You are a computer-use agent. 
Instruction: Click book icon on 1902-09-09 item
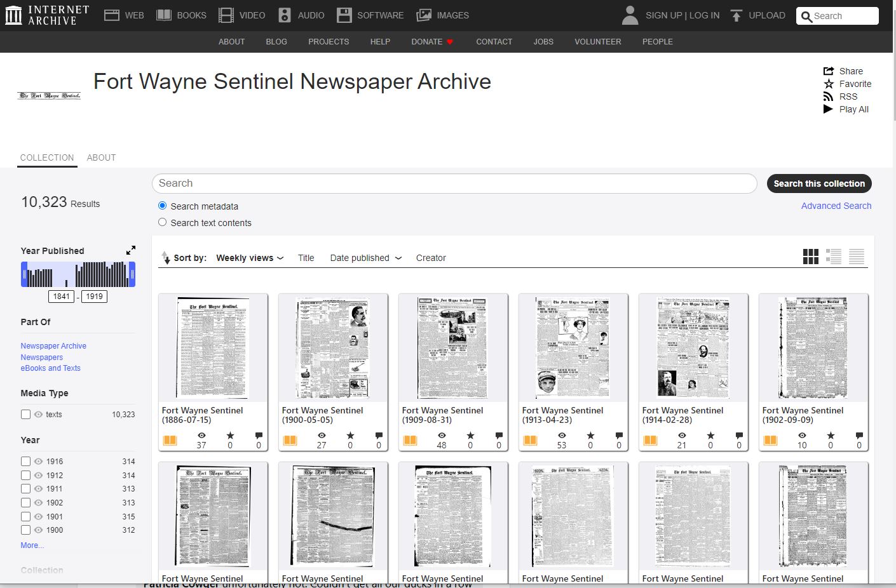(771, 440)
